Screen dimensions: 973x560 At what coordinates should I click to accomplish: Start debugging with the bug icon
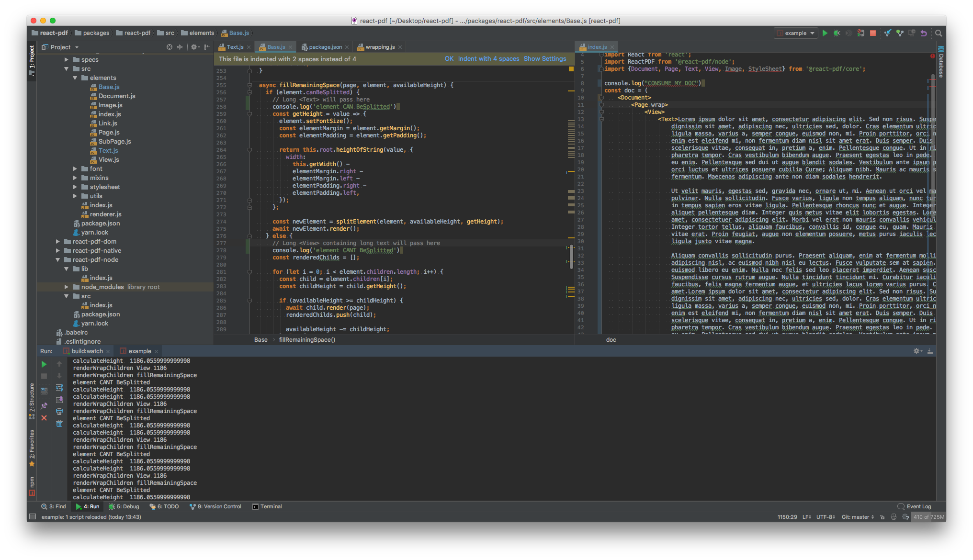click(x=837, y=33)
